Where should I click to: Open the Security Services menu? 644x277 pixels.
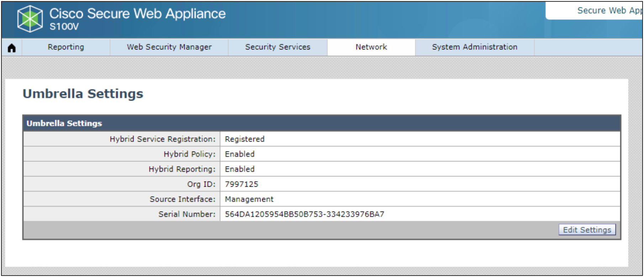click(x=278, y=47)
